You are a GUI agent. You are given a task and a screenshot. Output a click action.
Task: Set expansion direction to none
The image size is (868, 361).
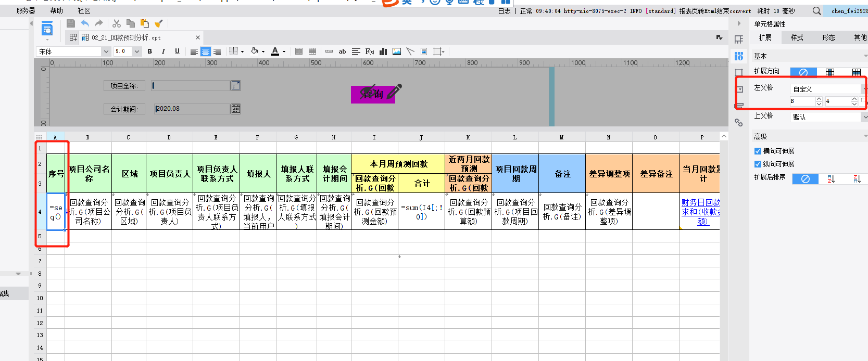tap(803, 72)
